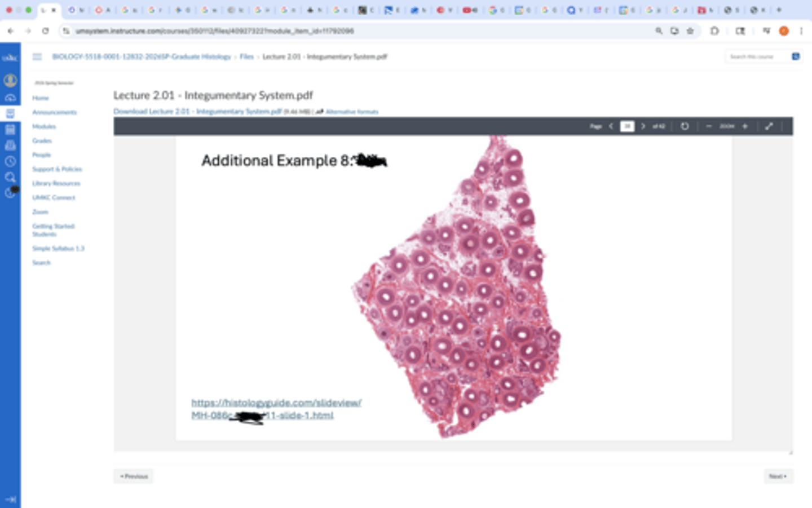Screen dimensions: 812x508
Task: Click the browser Forward arrow
Action: (x=28, y=31)
